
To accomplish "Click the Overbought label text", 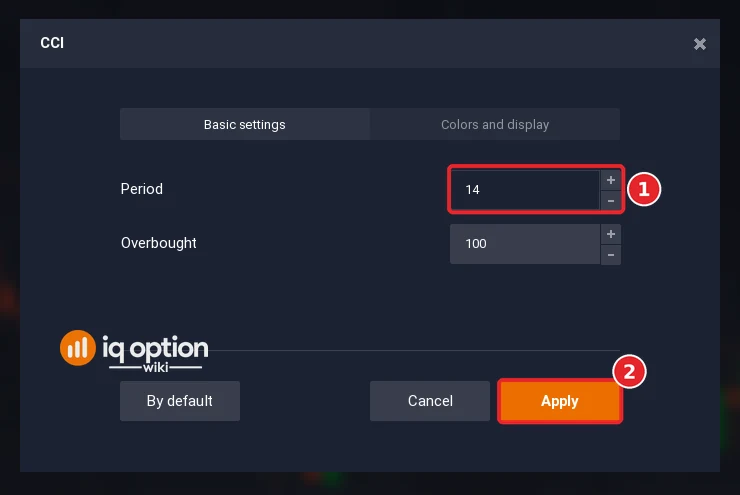I will pos(159,243).
